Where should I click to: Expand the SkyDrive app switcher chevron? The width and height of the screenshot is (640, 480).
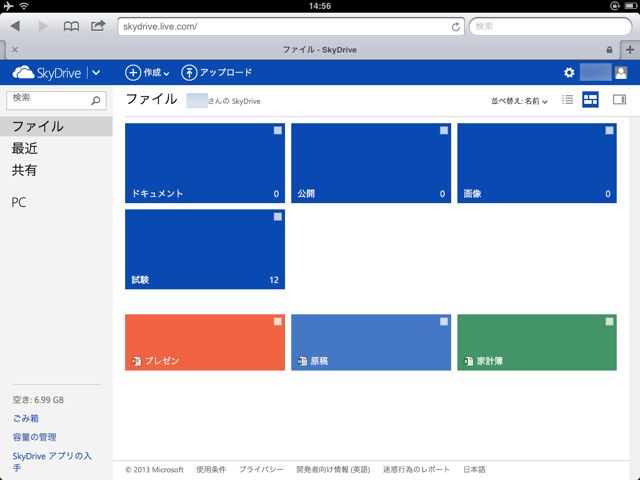click(x=96, y=73)
